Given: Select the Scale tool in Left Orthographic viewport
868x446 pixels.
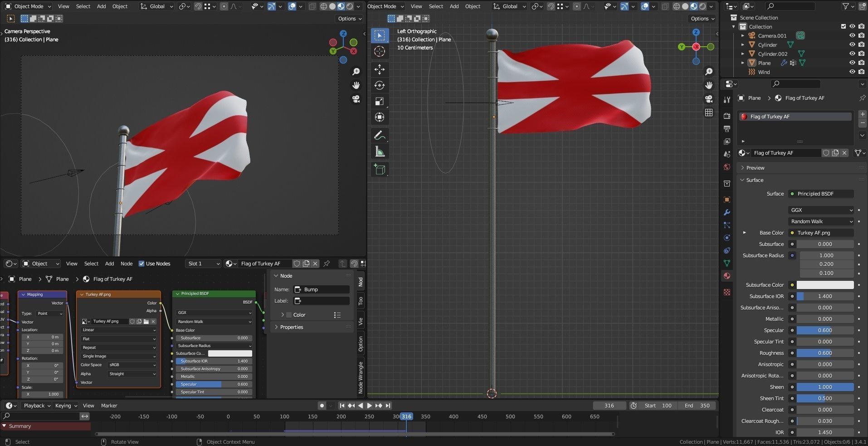Looking at the screenshot, I should tap(380, 101).
